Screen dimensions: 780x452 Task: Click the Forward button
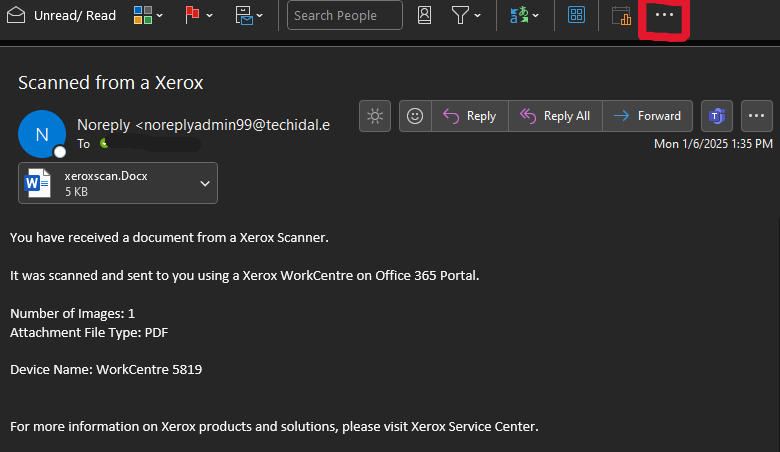click(647, 116)
